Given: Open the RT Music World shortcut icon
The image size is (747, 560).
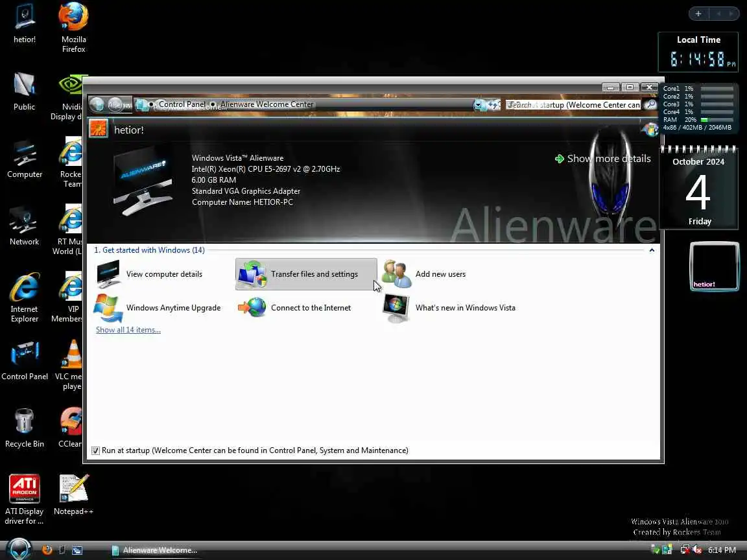Looking at the screenshot, I should [x=67, y=230].
